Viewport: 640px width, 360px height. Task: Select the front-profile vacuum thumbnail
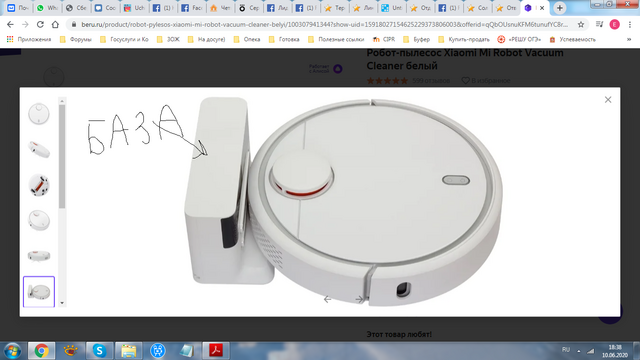pos(39,256)
